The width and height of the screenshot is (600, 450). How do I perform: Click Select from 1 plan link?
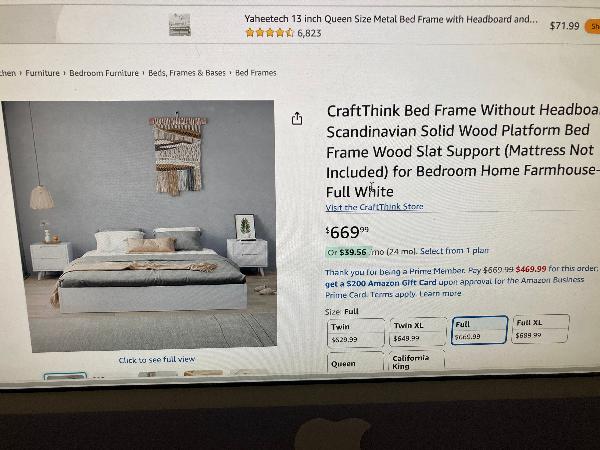(454, 251)
